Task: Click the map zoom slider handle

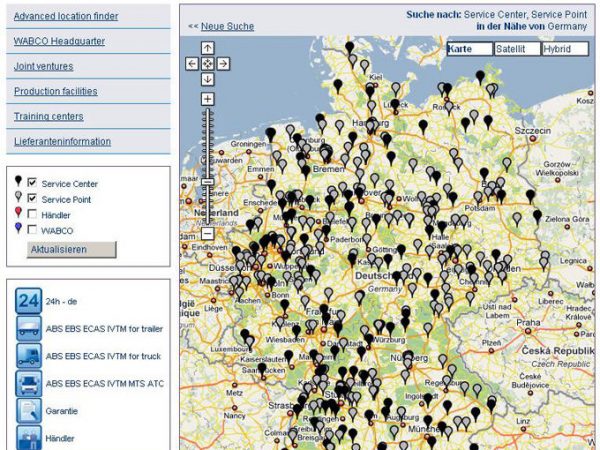Action: click(x=207, y=181)
